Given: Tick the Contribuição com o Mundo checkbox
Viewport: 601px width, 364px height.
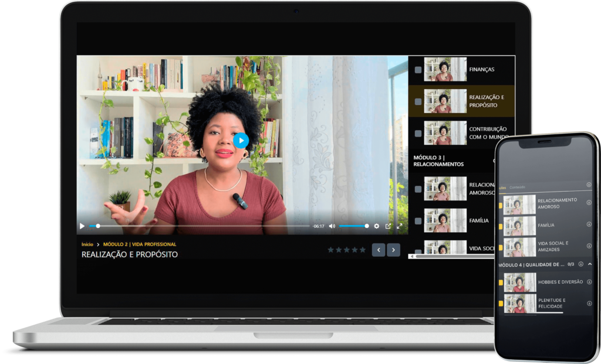Looking at the screenshot, I should coord(418,133).
